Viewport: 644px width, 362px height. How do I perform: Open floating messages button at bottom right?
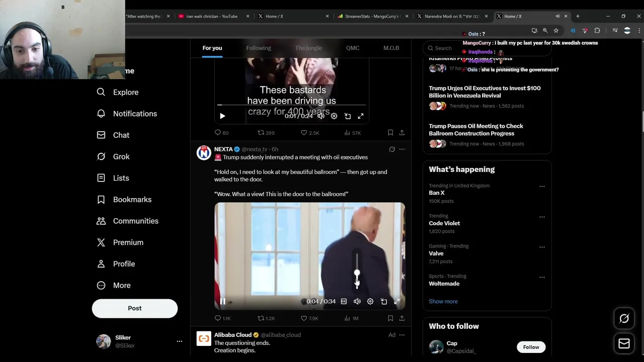tap(624, 343)
